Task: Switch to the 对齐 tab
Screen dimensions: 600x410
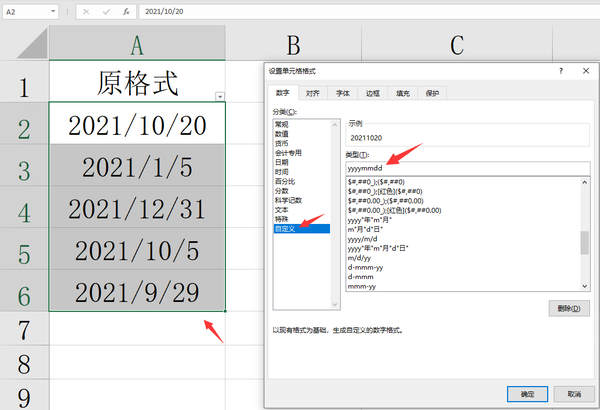Action: (313, 93)
